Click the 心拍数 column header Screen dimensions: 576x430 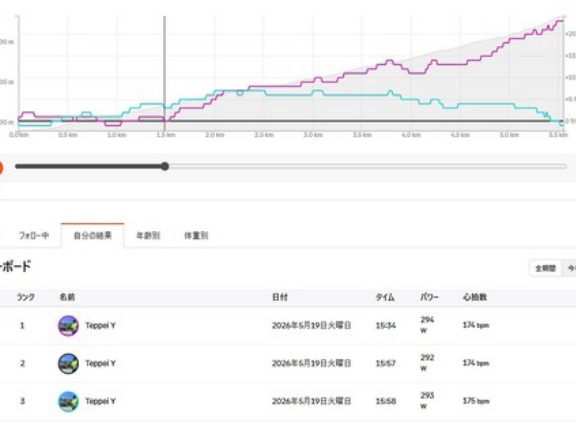click(475, 297)
